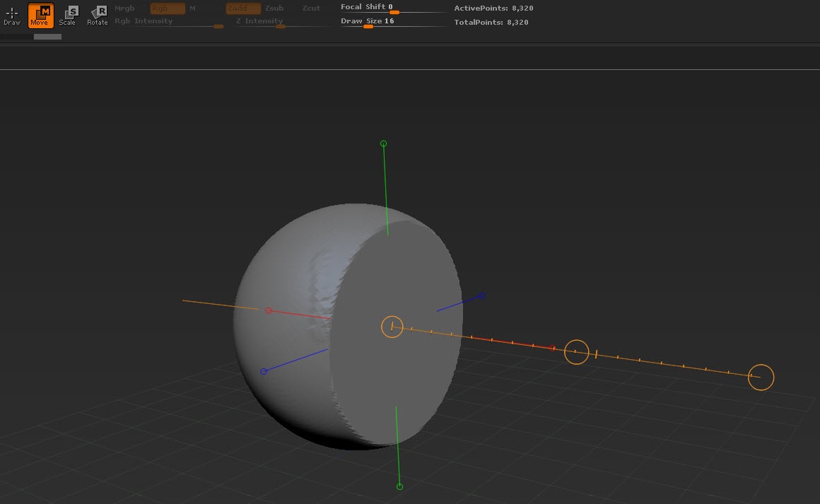Enable Zcut mode
Image resolution: width=820 pixels, height=504 pixels.
tap(311, 8)
